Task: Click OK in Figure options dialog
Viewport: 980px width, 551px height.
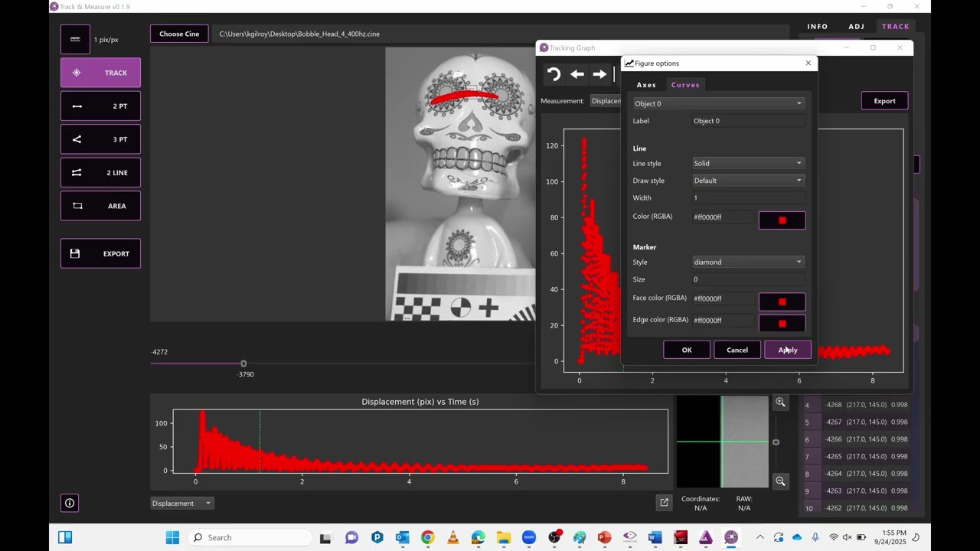Action: 687,350
